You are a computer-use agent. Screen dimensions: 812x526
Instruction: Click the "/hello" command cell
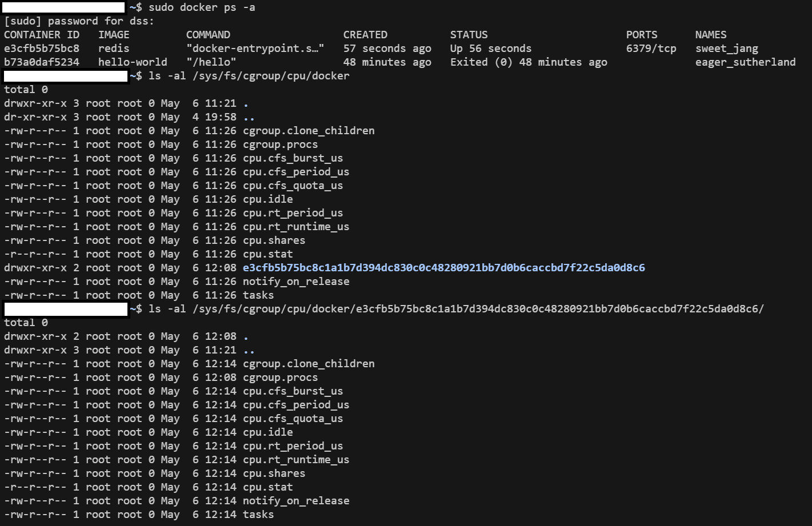(x=211, y=62)
